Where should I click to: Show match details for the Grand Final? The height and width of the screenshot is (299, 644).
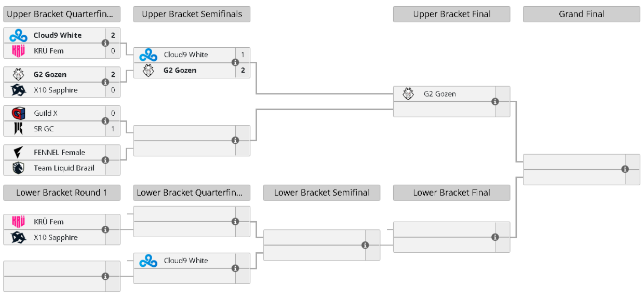pos(625,169)
